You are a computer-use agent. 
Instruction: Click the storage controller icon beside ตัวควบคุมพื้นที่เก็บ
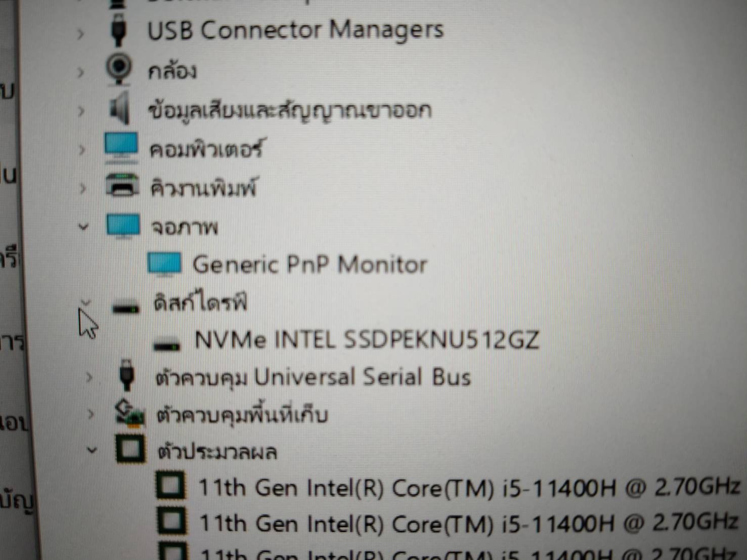point(129,414)
